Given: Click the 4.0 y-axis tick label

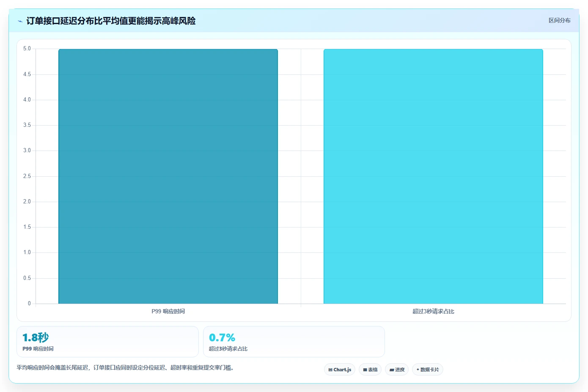Looking at the screenshot, I should tap(27, 100).
